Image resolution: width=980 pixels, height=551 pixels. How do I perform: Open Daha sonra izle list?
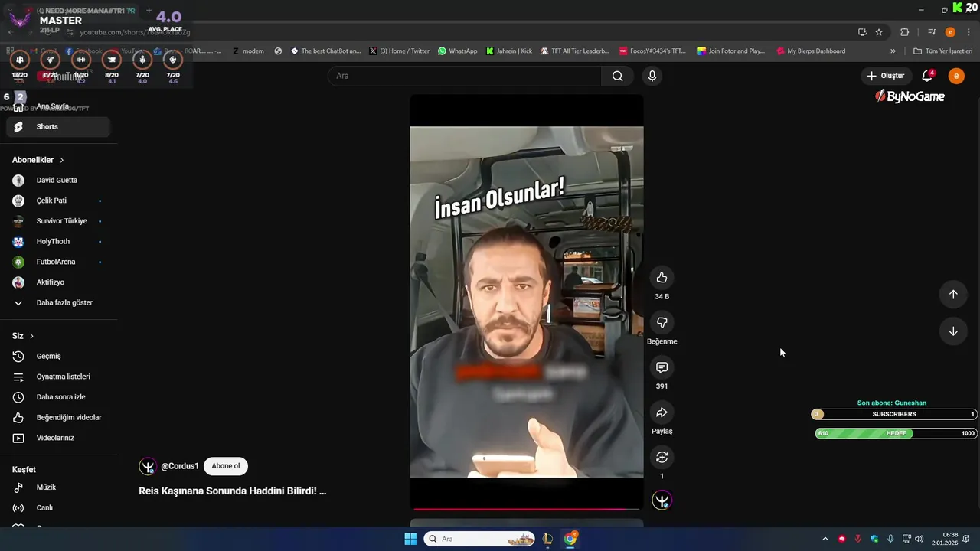[58, 397]
